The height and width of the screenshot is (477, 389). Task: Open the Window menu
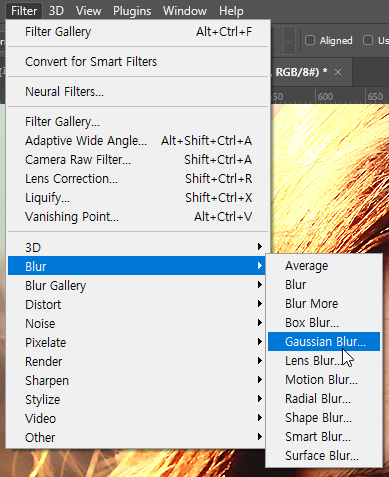(185, 11)
